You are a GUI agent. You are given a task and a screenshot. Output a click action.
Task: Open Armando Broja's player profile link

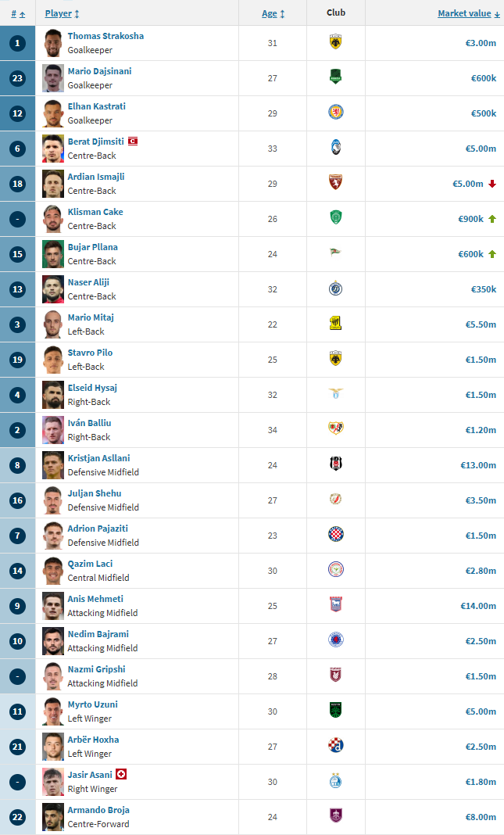(x=98, y=809)
